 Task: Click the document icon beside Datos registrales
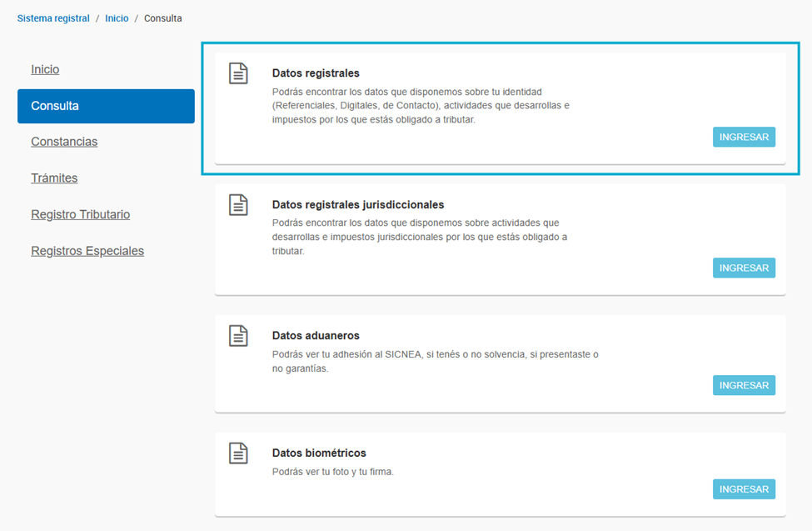coord(239,73)
